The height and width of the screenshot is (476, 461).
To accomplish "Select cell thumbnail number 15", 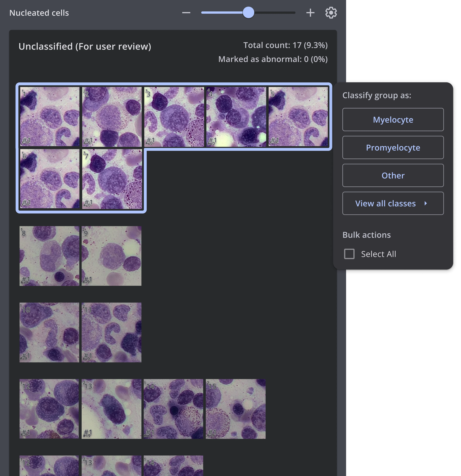I will 236,409.
